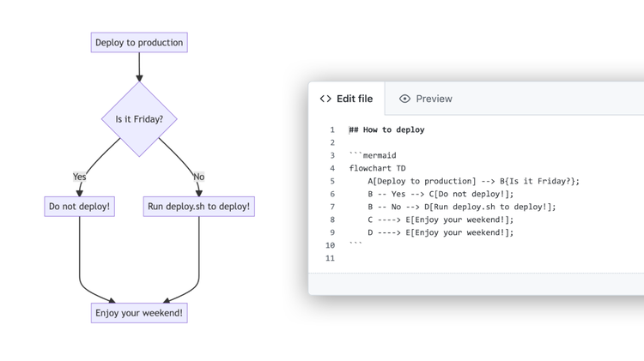Click the flowchart TD code line
644x361 pixels.
click(378, 168)
